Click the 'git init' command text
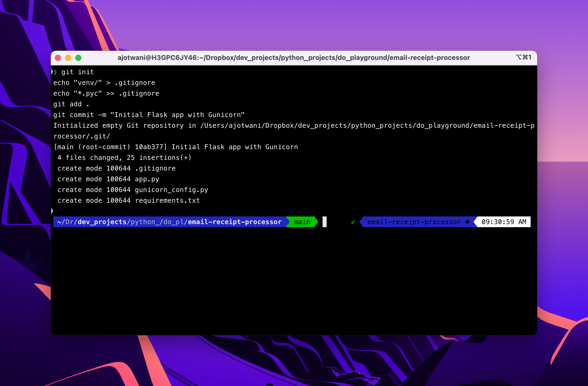588x386 pixels. click(78, 72)
